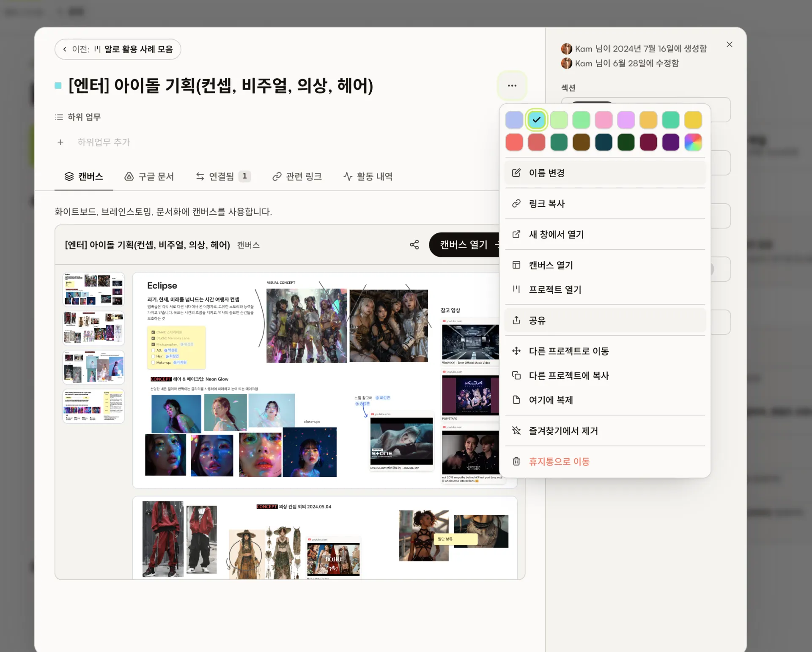Choose 캔버스 열기 in the context menu
The width and height of the screenshot is (812, 652).
coord(605,265)
